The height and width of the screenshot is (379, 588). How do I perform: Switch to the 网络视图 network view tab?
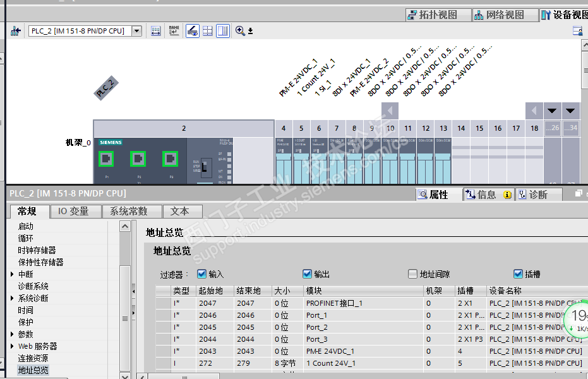505,15
